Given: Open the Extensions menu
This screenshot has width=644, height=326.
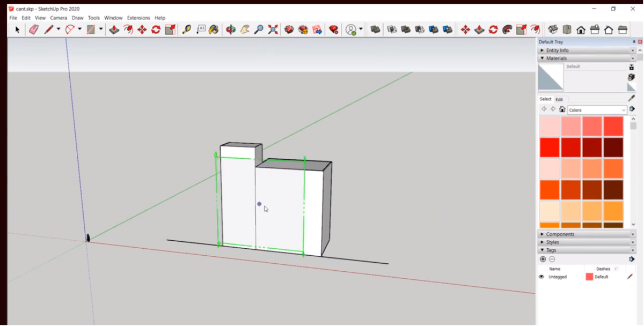Looking at the screenshot, I should [138, 18].
